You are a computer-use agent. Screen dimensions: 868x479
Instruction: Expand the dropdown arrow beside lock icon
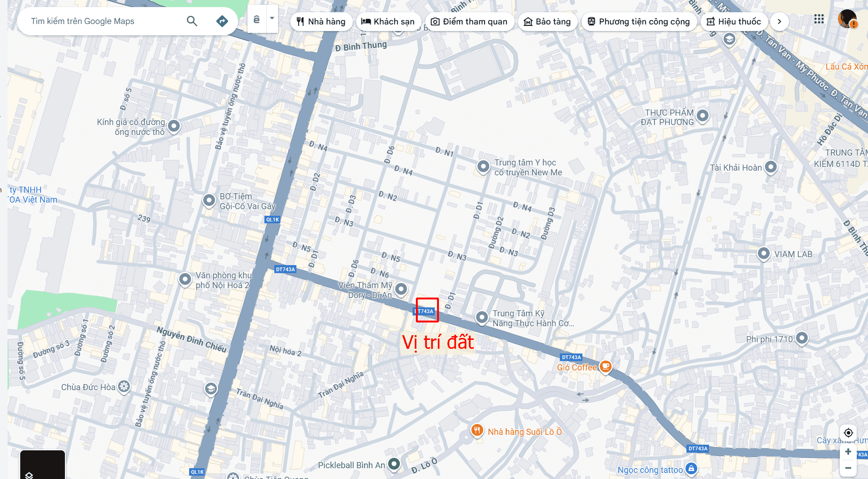tap(272, 19)
